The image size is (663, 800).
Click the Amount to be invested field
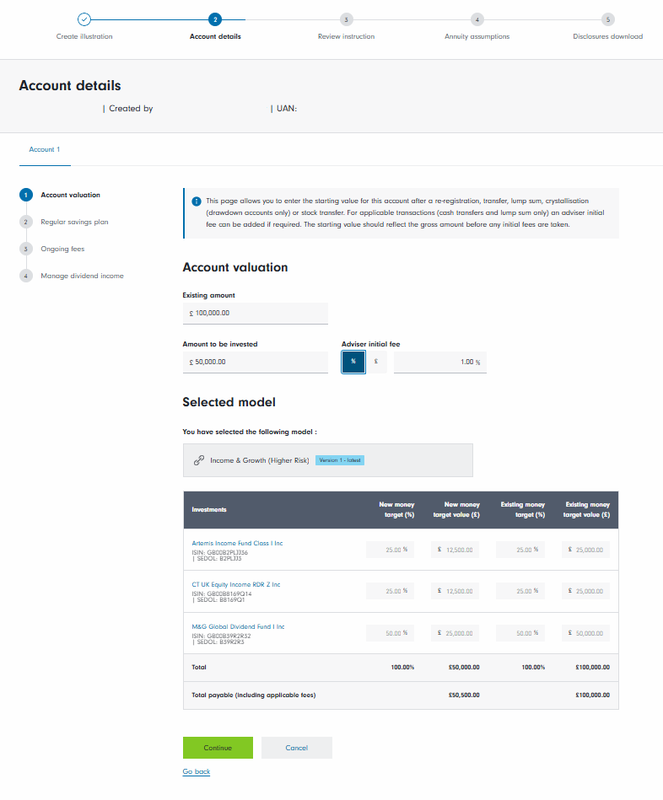(255, 362)
